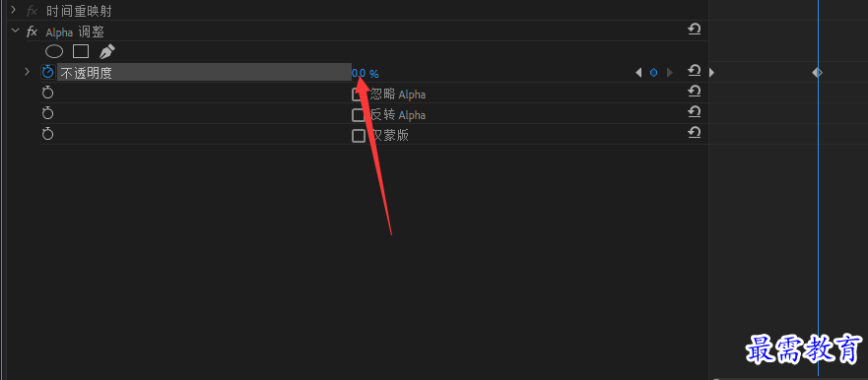Viewport: 868px width, 380px height.
Task: Expand the 不透明度 property
Action: tap(27, 71)
